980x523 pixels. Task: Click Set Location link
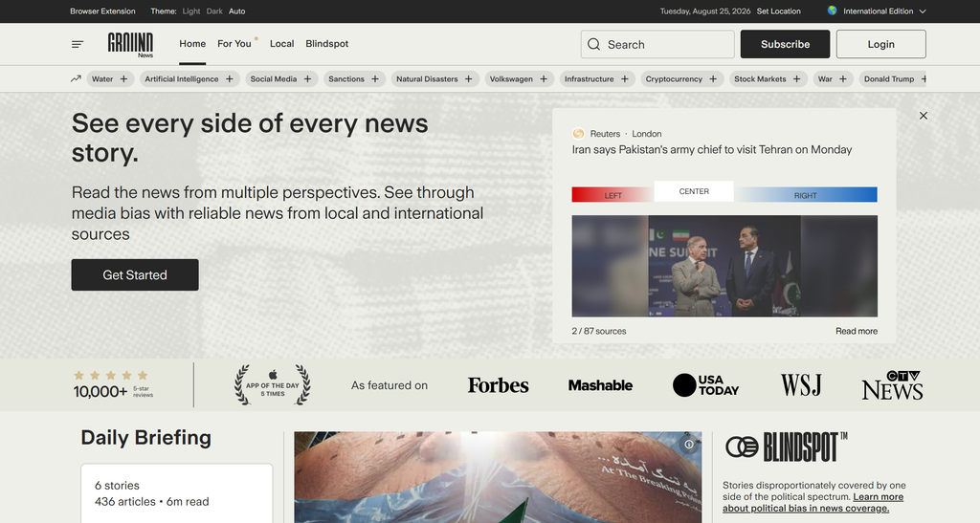779,11
